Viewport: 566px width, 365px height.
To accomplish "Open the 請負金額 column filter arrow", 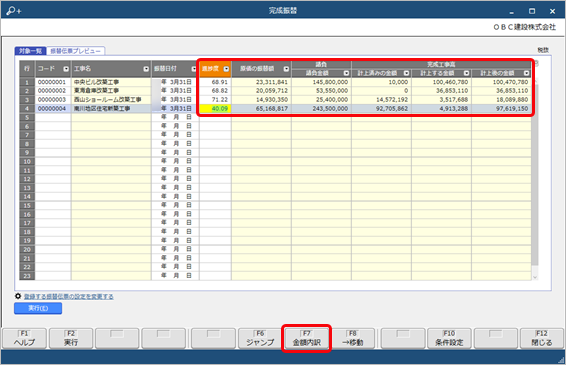I will click(x=347, y=73).
